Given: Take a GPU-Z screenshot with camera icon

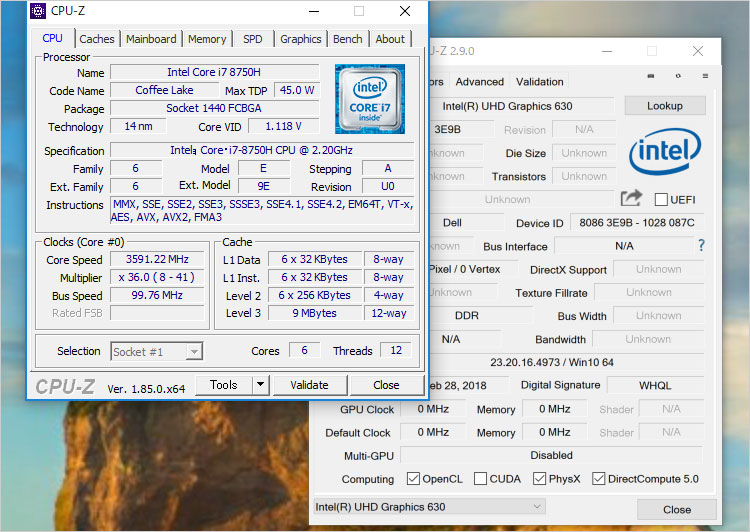Looking at the screenshot, I should click(x=651, y=76).
